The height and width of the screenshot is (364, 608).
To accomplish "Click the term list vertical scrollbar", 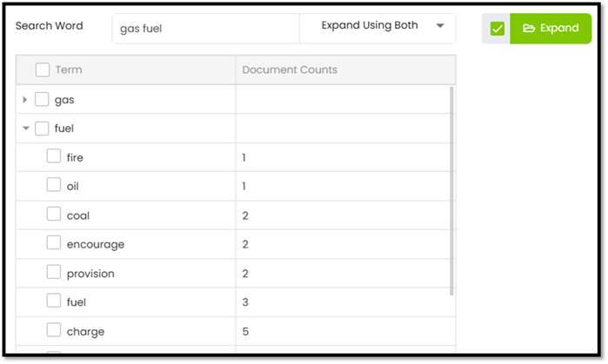I will 451,191.
